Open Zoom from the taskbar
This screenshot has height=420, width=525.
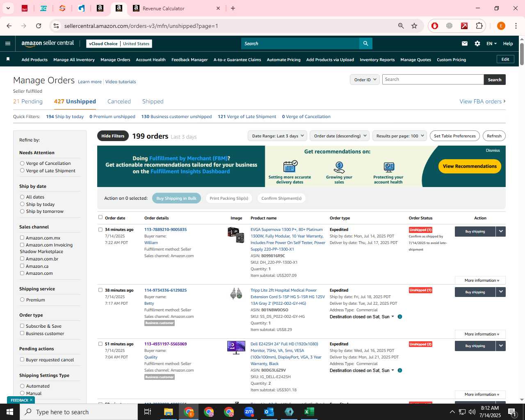pyautogui.click(x=249, y=412)
